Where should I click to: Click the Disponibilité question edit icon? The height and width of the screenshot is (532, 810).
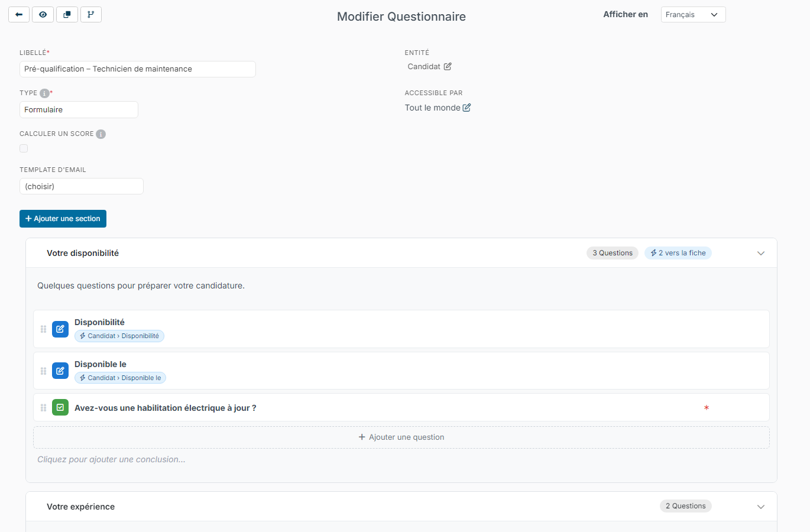[x=60, y=329]
